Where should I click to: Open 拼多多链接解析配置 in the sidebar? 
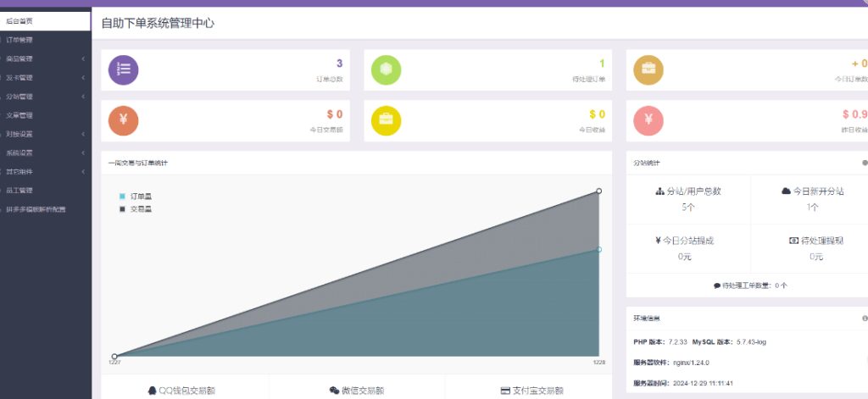(46, 209)
